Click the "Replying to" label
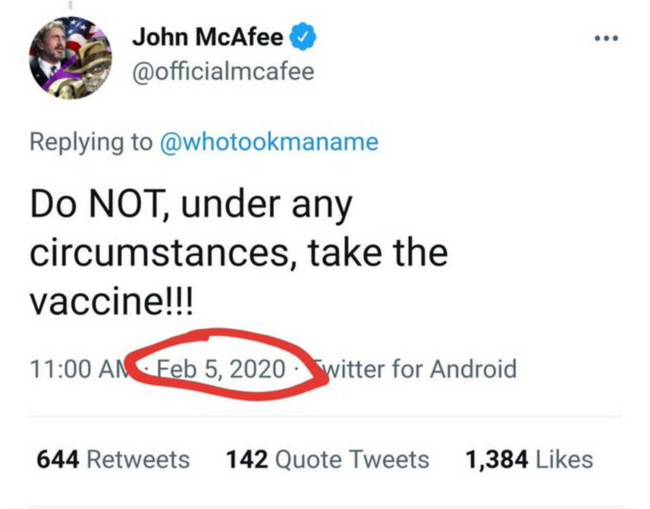 91,142
